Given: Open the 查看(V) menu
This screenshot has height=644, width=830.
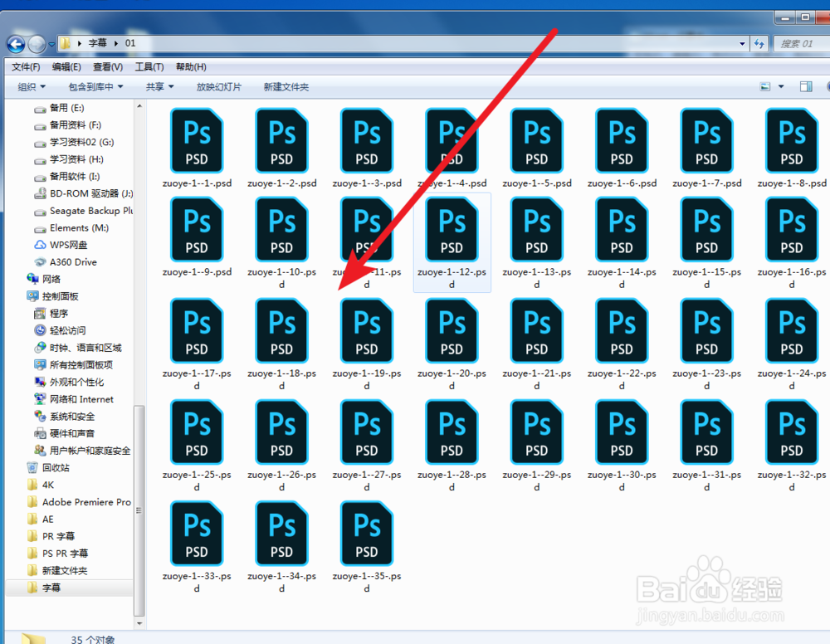Looking at the screenshot, I should 107,66.
